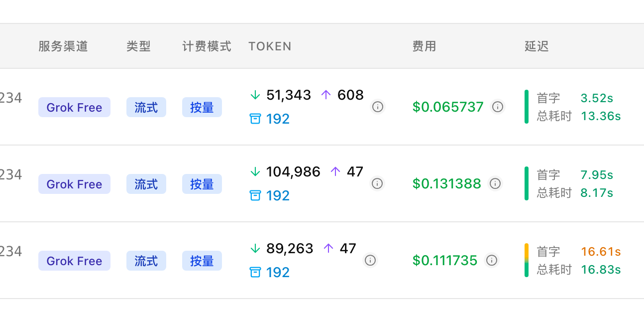Click the TOKEN column header
This screenshot has height=317, width=644.
pos(270,46)
